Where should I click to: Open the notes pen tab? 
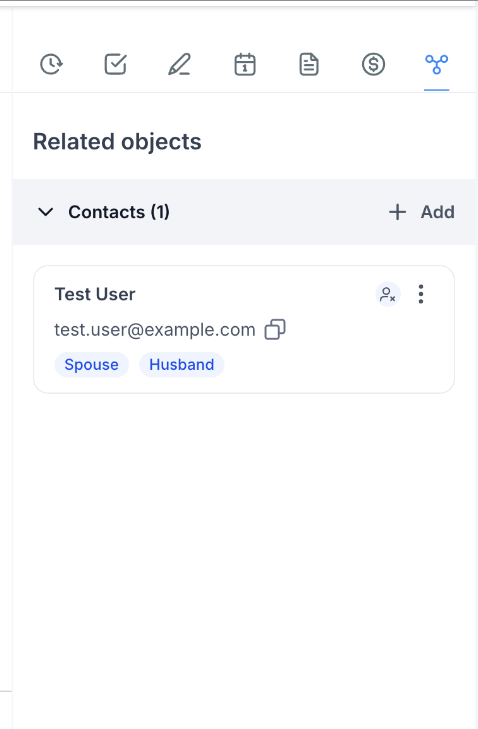click(179, 64)
